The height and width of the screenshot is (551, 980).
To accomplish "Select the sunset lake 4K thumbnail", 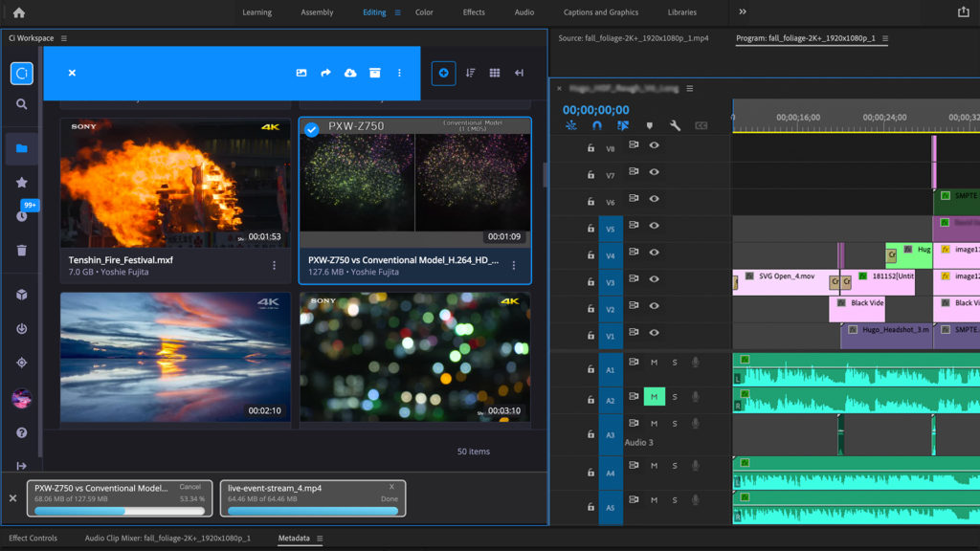I will [x=175, y=358].
